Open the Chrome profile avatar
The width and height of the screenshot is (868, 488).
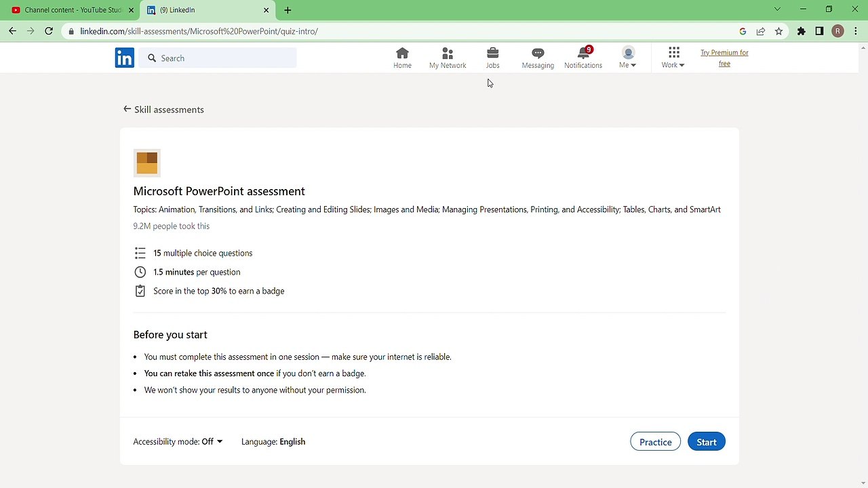tap(837, 31)
